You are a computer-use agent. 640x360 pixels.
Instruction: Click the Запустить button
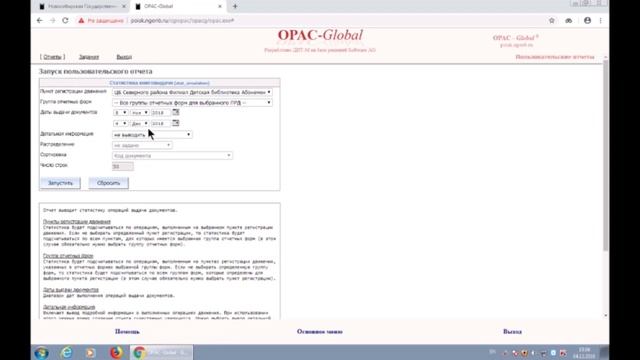(60, 183)
